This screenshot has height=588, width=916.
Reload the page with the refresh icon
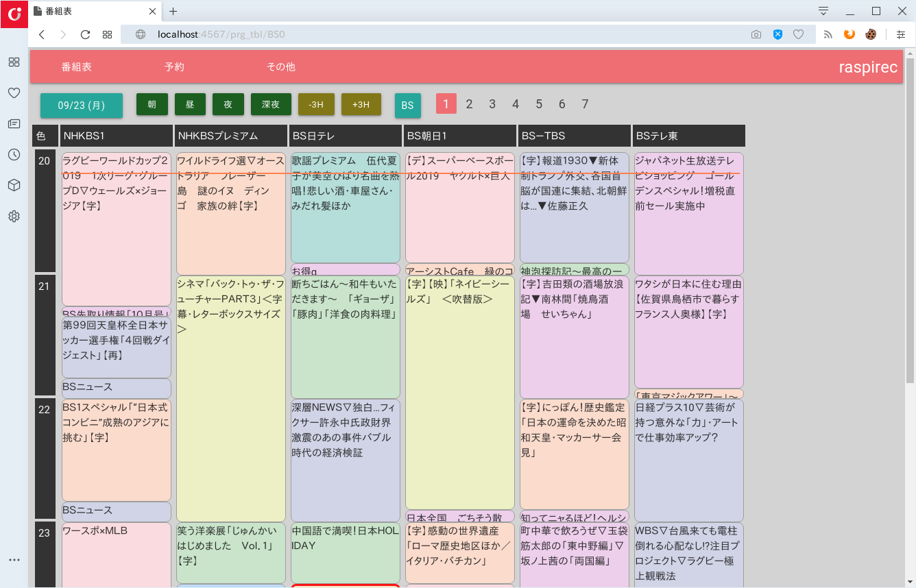[85, 34]
